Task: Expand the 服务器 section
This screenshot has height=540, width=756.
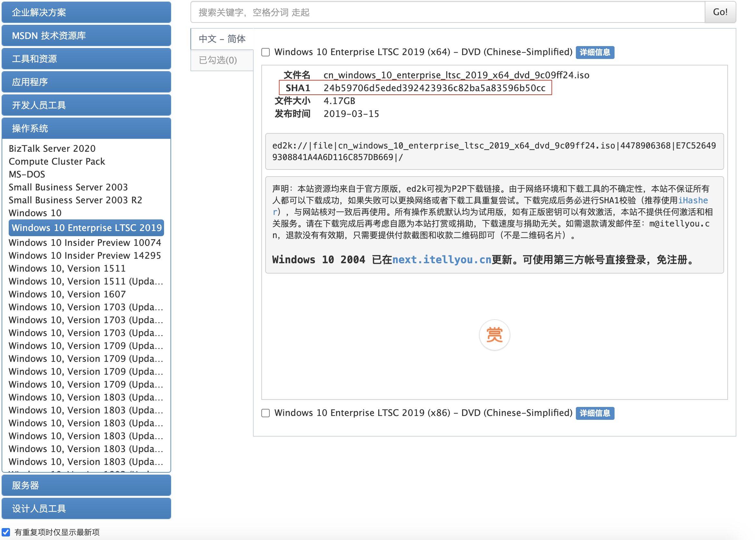Action: (86, 486)
